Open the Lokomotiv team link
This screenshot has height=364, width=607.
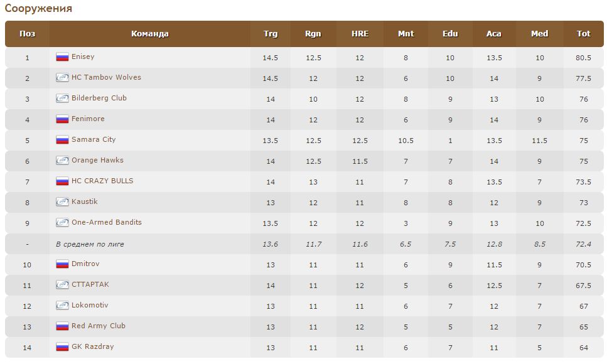pos(90,305)
